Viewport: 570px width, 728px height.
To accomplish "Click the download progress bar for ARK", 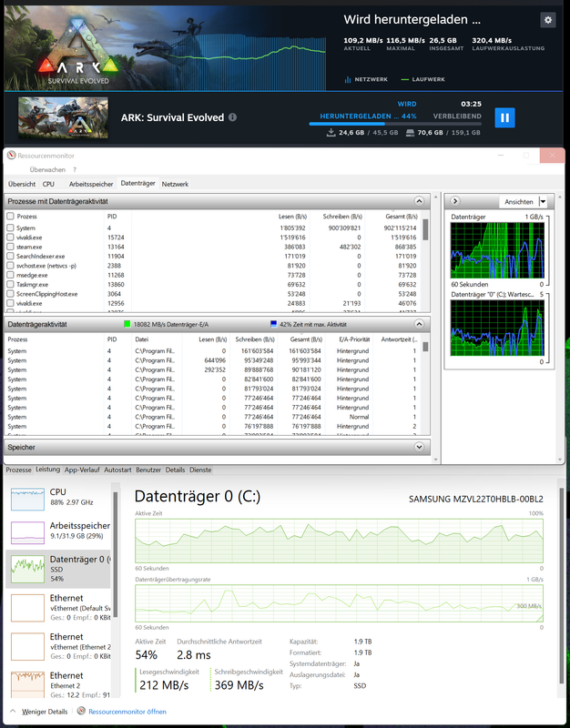I will click(395, 124).
